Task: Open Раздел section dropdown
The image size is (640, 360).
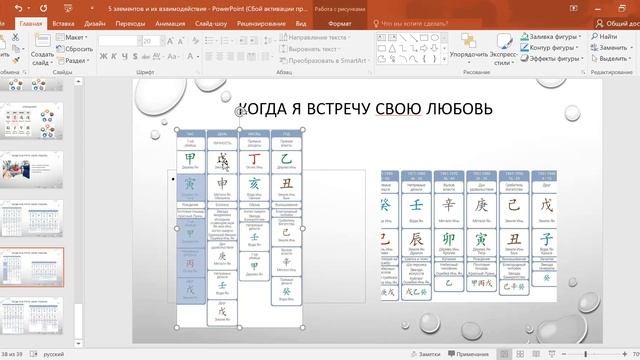Action: point(73,60)
